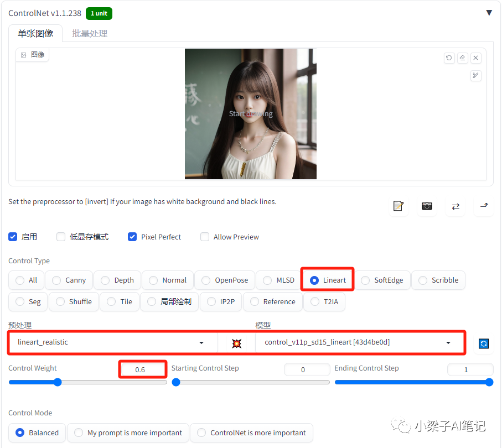Screen dimensions: 502x448
Task: Enable 低显存模式 mode
Action: pos(61,237)
